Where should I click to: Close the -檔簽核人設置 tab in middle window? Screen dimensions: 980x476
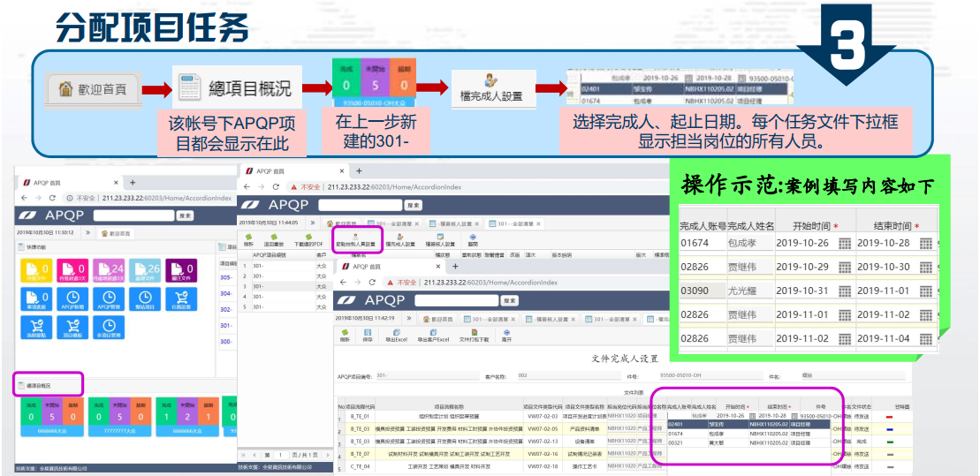(477, 223)
